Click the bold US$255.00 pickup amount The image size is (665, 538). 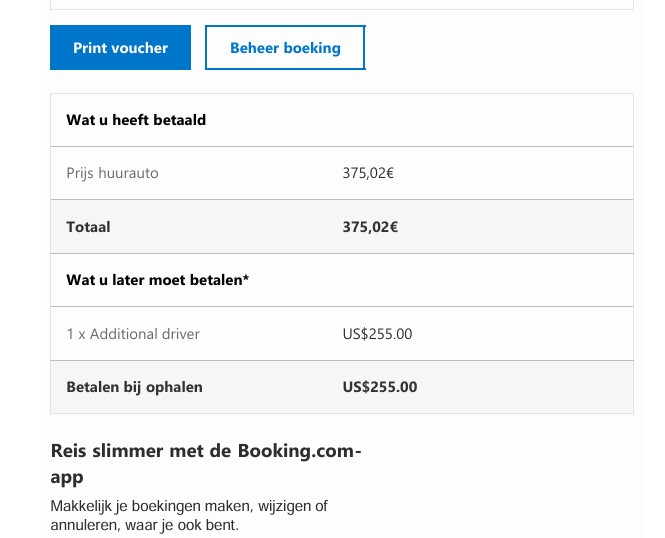pyautogui.click(x=380, y=387)
